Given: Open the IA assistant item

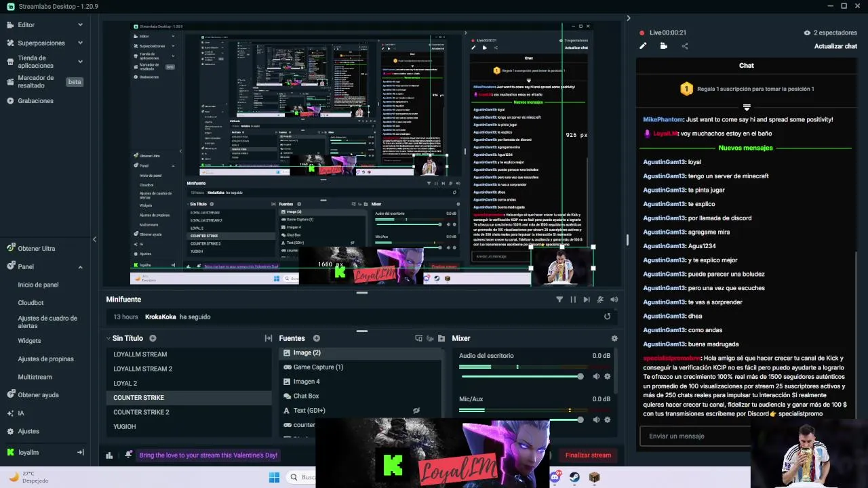Looking at the screenshot, I should pos(20,413).
